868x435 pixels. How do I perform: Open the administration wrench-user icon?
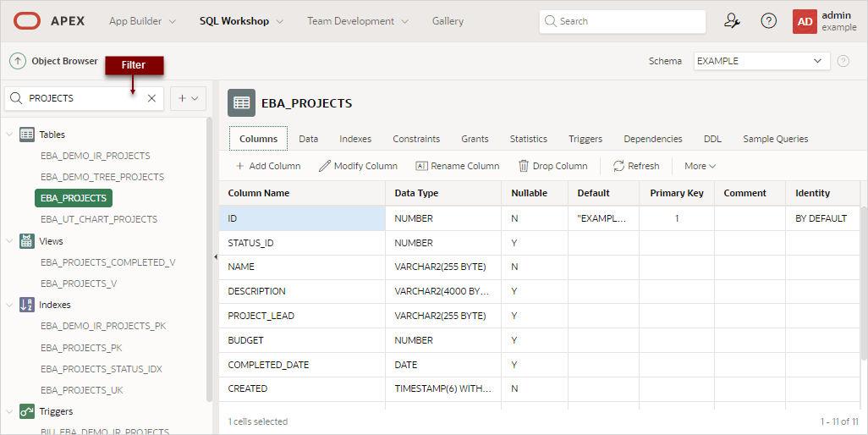(x=732, y=21)
